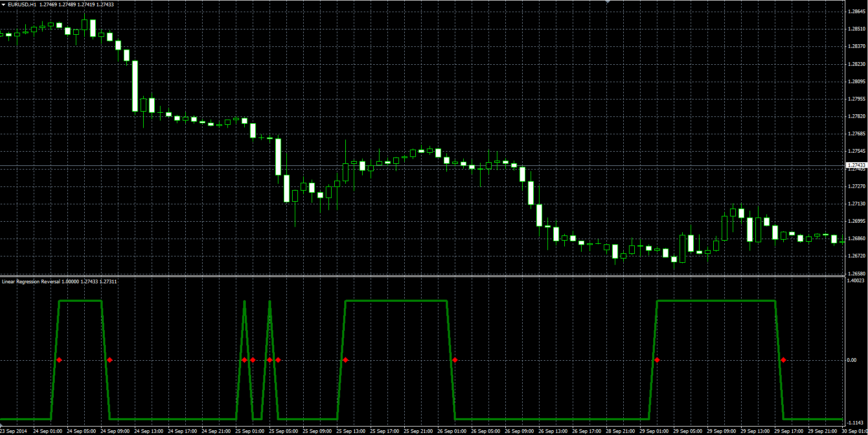The image size is (868, 435).
Task: Click the 29 Sep 21:00 time label
Action: click(822, 431)
